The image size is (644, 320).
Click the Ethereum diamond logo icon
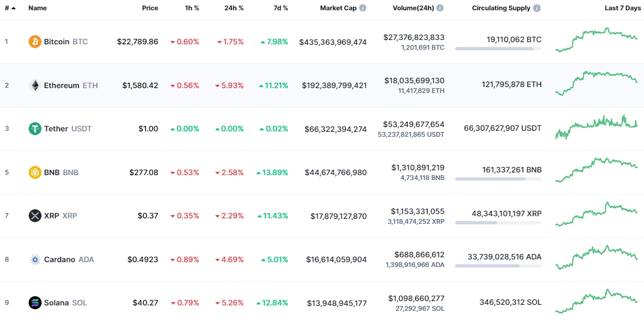coord(35,85)
